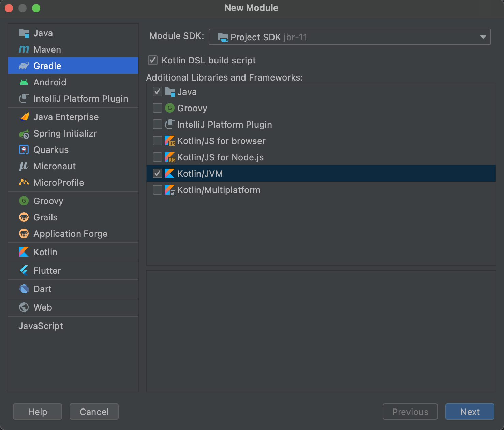Click the Next button

(470, 412)
